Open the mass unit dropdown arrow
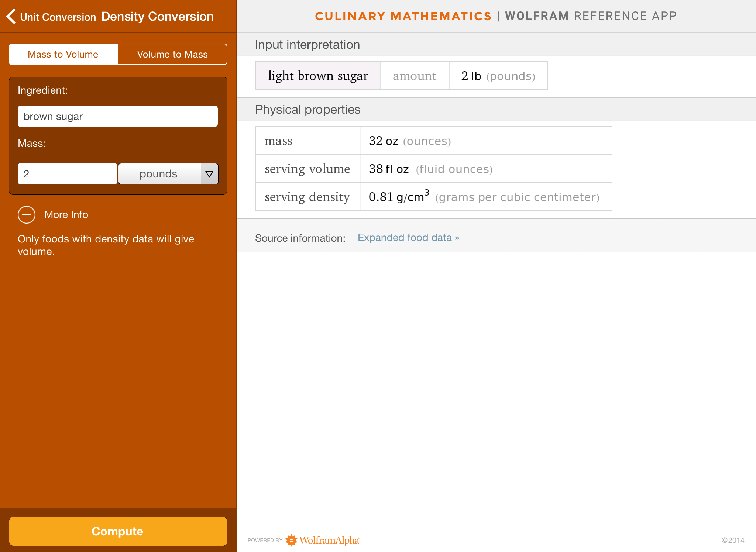Image resolution: width=756 pixels, height=552 pixels. click(209, 174)
